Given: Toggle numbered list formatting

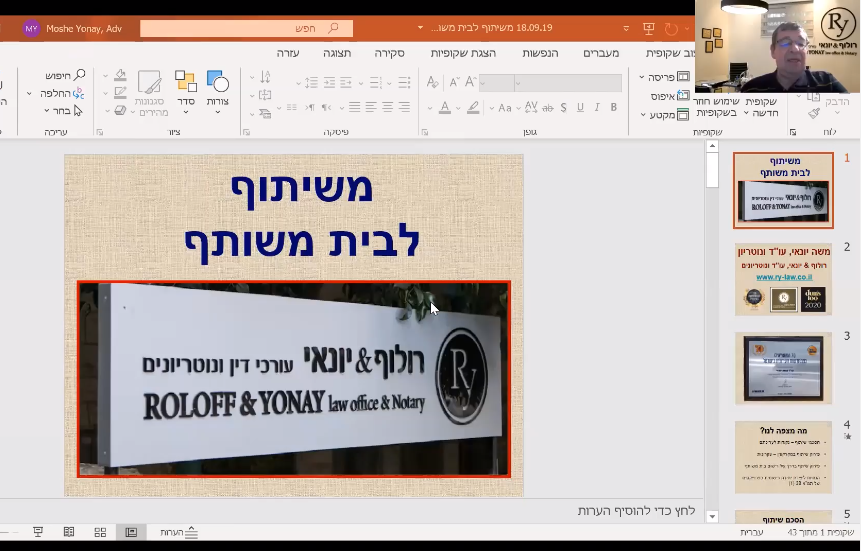Looking at the screenshot, I should point(376,82).
